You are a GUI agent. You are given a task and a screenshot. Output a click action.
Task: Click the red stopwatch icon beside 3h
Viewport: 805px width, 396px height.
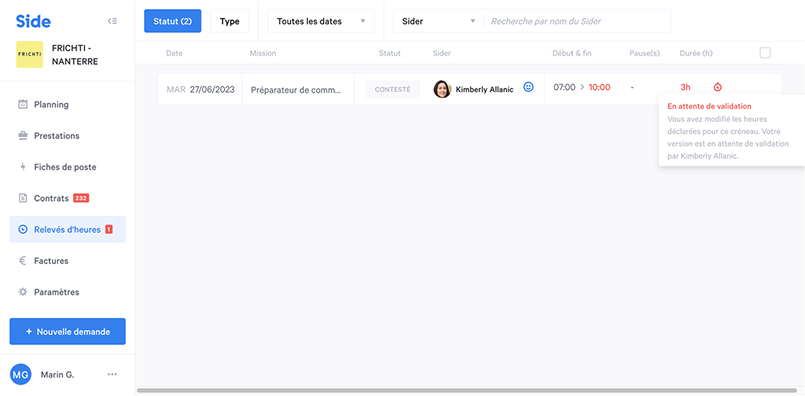click(717, 87)
